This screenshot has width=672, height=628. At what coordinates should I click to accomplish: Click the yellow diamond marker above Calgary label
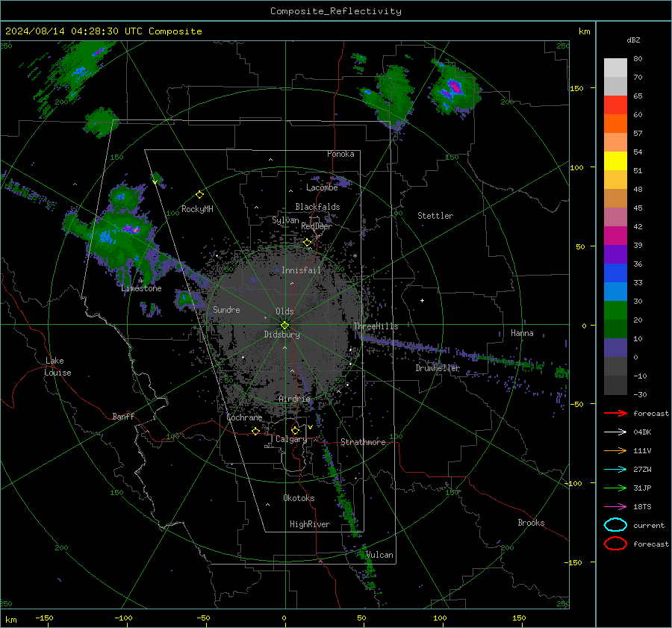tap(295, 430)
